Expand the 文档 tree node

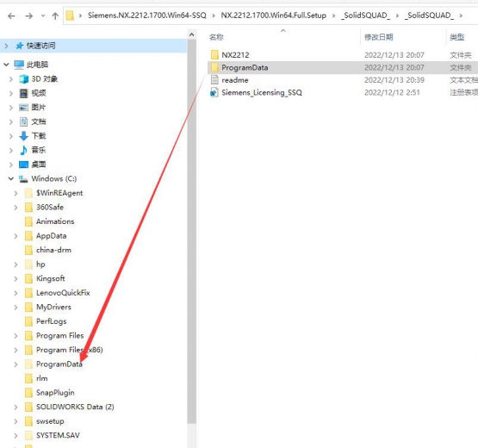tap(11, 122)
